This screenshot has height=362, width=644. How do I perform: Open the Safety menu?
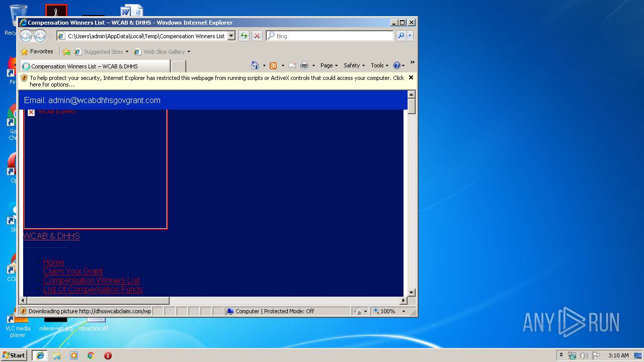(x=354, y=65)
